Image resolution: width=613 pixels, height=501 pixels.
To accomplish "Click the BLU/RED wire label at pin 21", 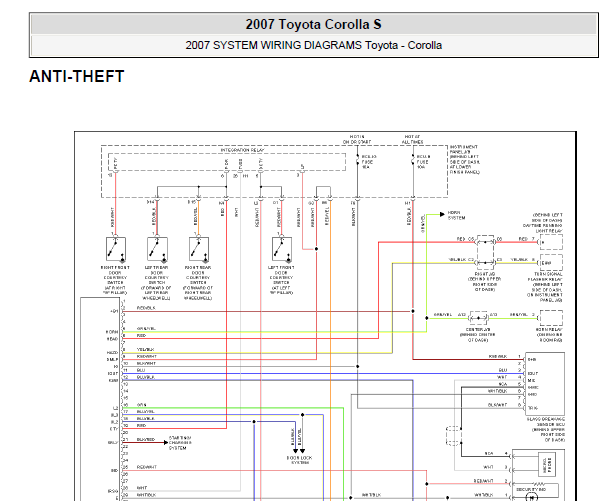I will (x=146, y=440).
